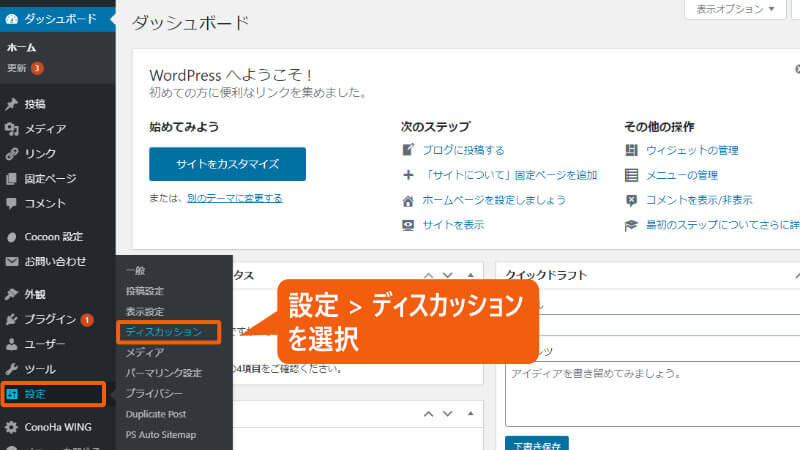
Task: Click the pushpin icon next to 投稿
Action: [x=12, y=104]
